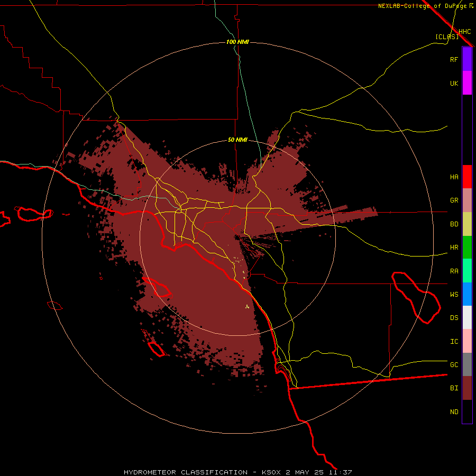This screenshot has width=476, height=476.
Task: Click the ND legend label text
Action: coord(454,412)
